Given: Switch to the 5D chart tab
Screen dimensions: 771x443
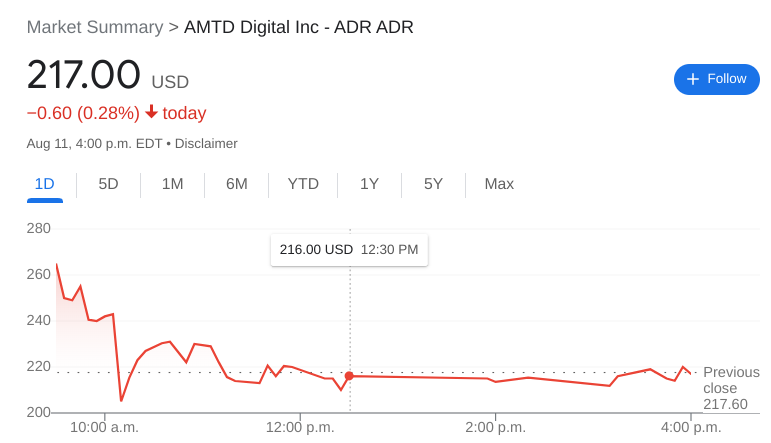Looking at the screenshot, I should click(x=108, y=184).
